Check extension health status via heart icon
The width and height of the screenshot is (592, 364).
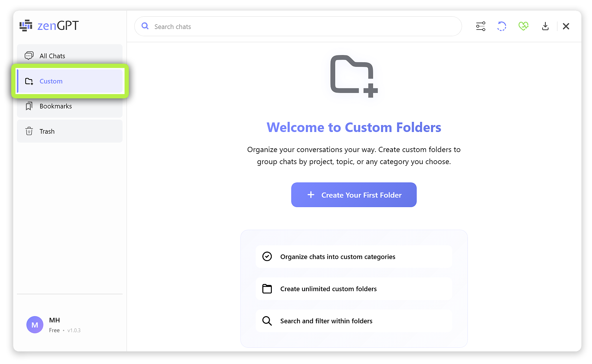click(x=523, y=26)
